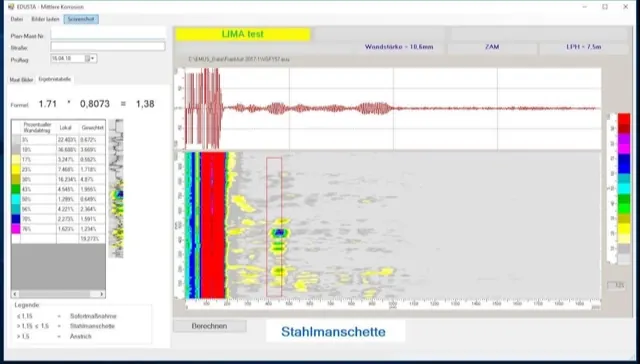Select the Lokal cell "16.234%"
The image size is (640, 364).
(67, 179)
